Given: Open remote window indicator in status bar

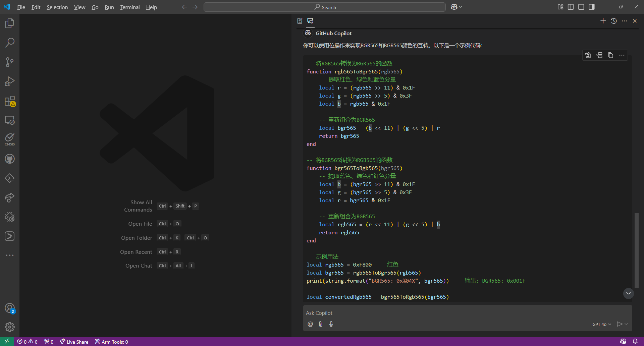Looking at the screenshot, I should [7, 342].
